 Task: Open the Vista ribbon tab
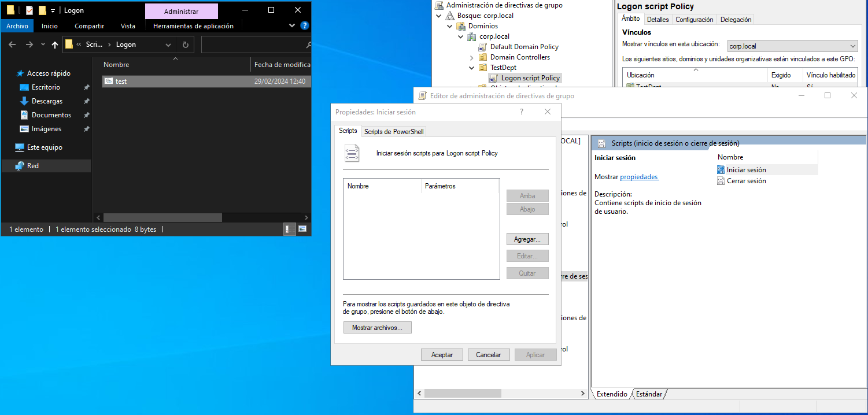pos(128,26)
